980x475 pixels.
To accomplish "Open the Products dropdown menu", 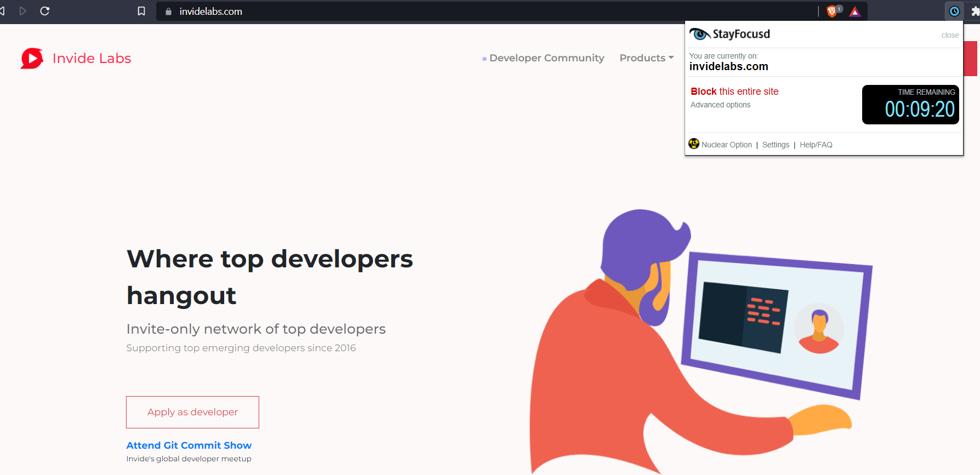I will 647,58.
